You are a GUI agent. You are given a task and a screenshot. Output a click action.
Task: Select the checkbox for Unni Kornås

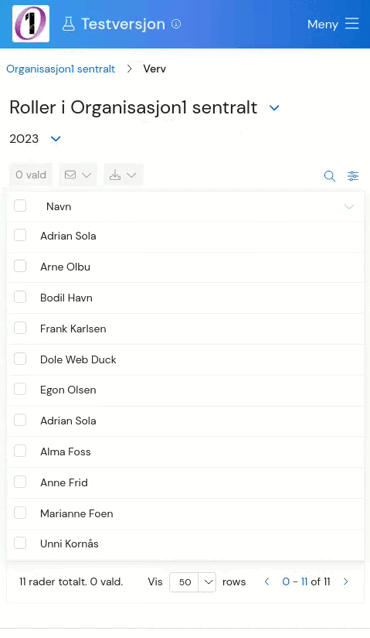click(20, 543)
